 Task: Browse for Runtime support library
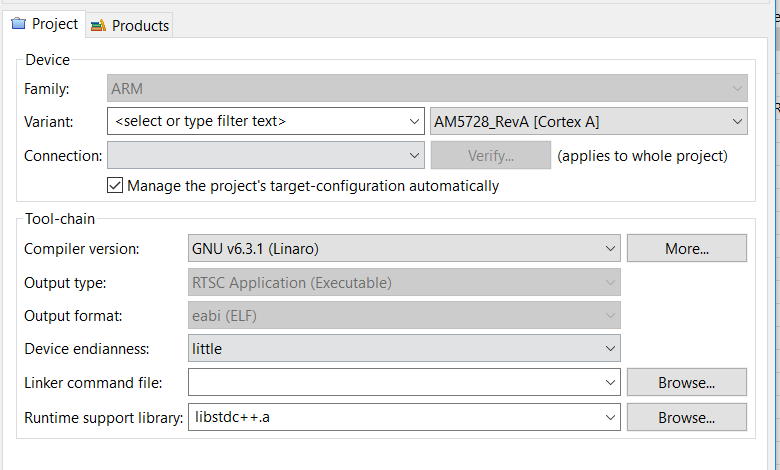[686, 417]
